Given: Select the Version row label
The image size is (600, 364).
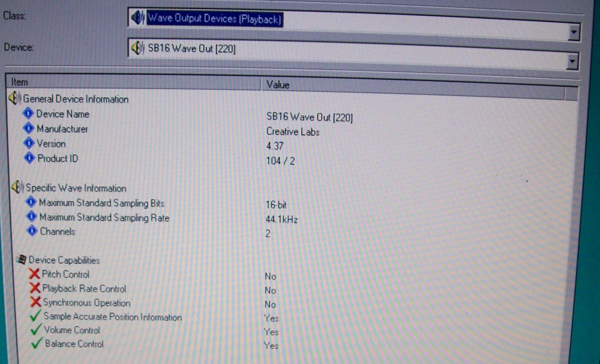Looking at the screenshot, I should pos(51,144).
